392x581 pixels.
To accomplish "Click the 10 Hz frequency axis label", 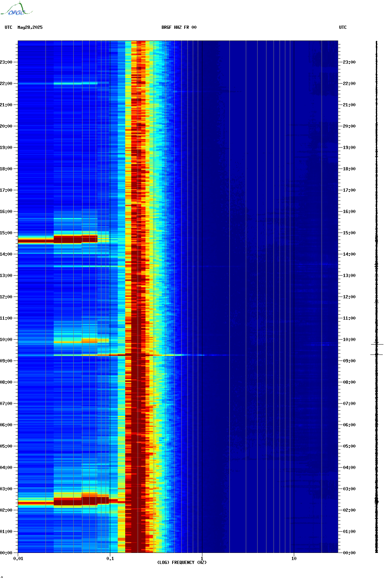I will (294, 559).
